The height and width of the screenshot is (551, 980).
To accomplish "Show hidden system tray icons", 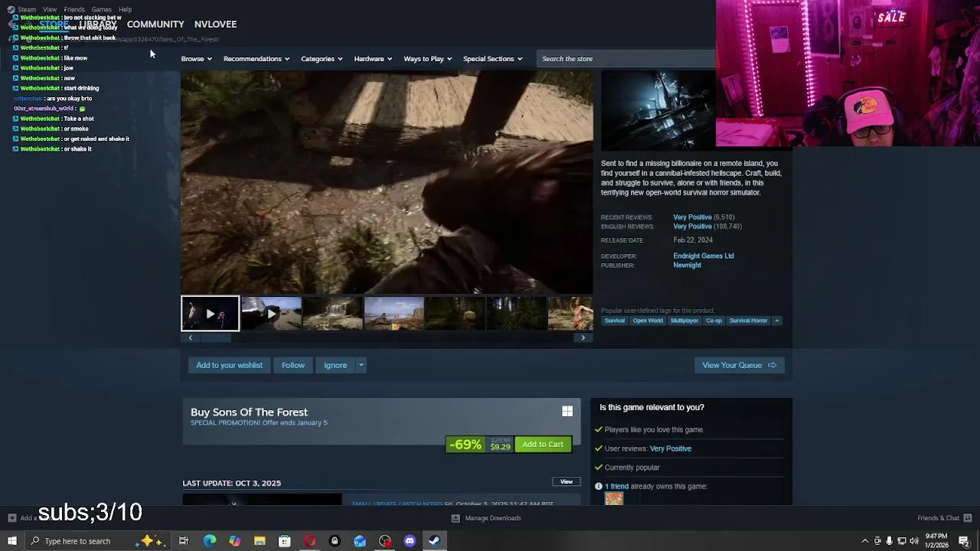I will [x=865, y=541].
